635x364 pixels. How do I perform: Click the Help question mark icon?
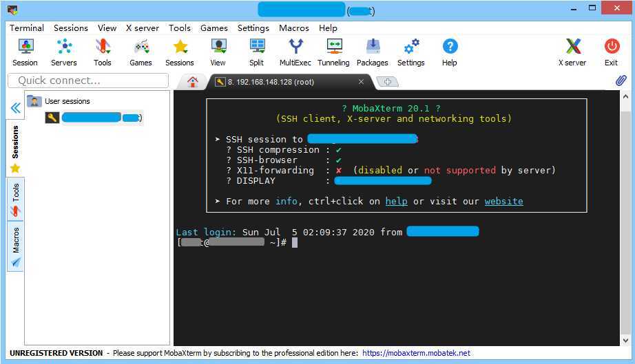pos(450,52)
